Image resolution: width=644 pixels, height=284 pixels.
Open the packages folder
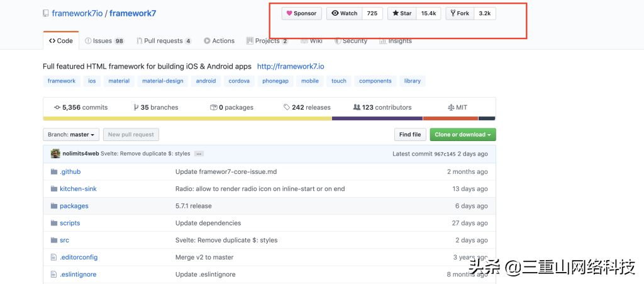click(x=74, y=206)
